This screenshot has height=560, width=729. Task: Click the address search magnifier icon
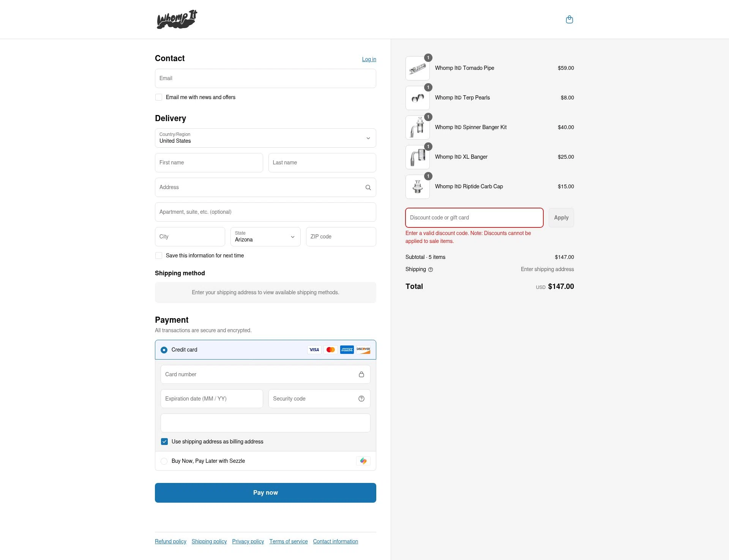pos(368,188)
